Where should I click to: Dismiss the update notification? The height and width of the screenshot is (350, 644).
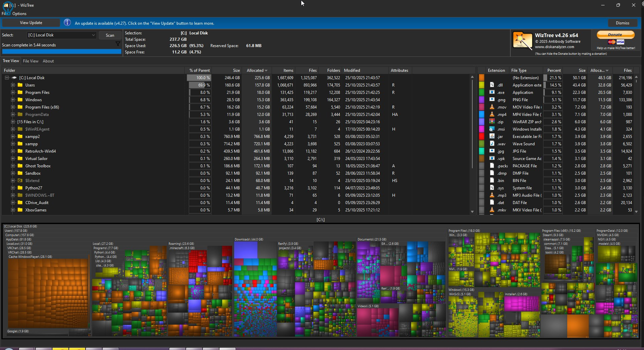[x=622, y=23]
